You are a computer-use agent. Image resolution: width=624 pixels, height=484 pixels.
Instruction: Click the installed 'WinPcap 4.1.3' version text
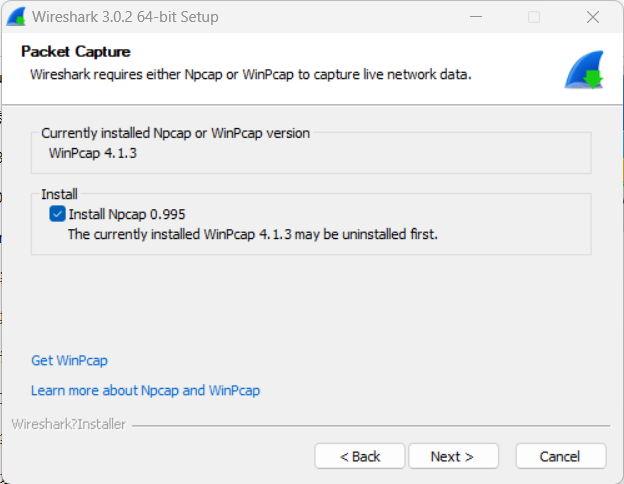[93, 153]
